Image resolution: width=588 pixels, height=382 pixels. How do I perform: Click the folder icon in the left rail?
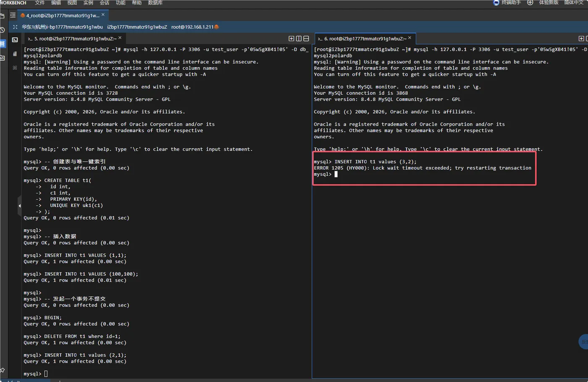(2, 16)
